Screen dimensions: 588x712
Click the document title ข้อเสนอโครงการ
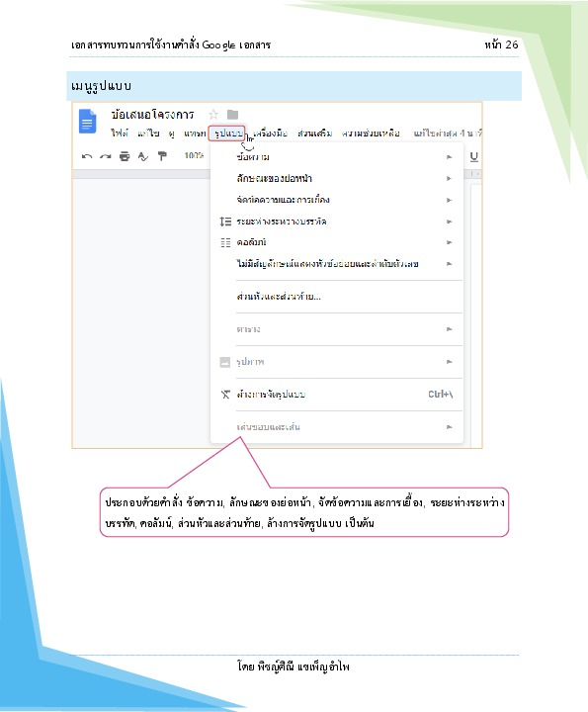pyautogui.click(x=152, y=115)
